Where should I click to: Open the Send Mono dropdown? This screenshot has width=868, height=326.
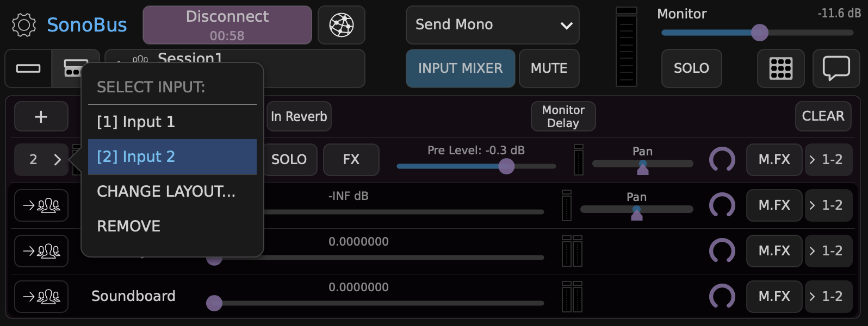tap(493, 25)
